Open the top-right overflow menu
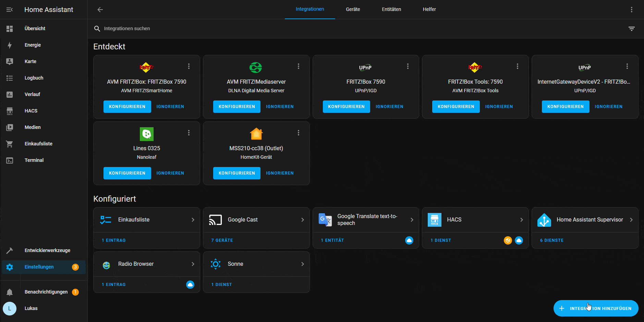644x322 pixels. point(631,10)
